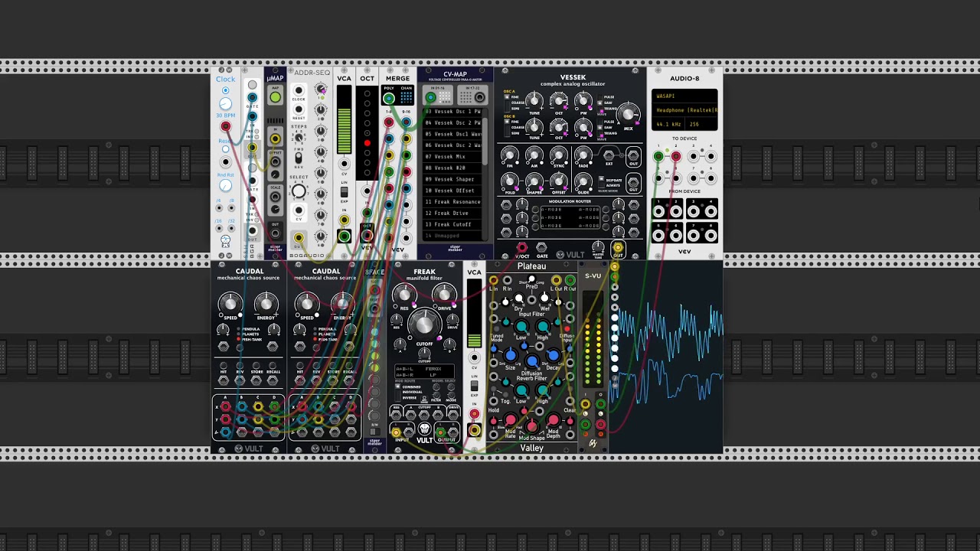Click the ADDR-SEQ OUT jack
The image size is (980, 551).
(299, 239)
